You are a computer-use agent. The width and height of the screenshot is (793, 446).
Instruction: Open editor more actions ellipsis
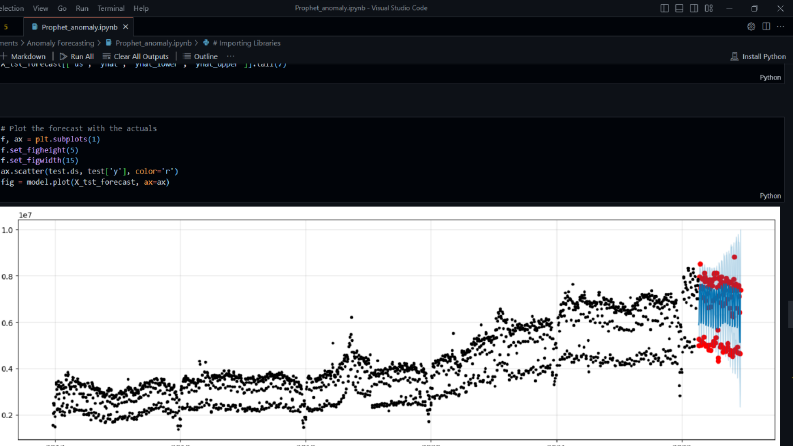[781, 26]
